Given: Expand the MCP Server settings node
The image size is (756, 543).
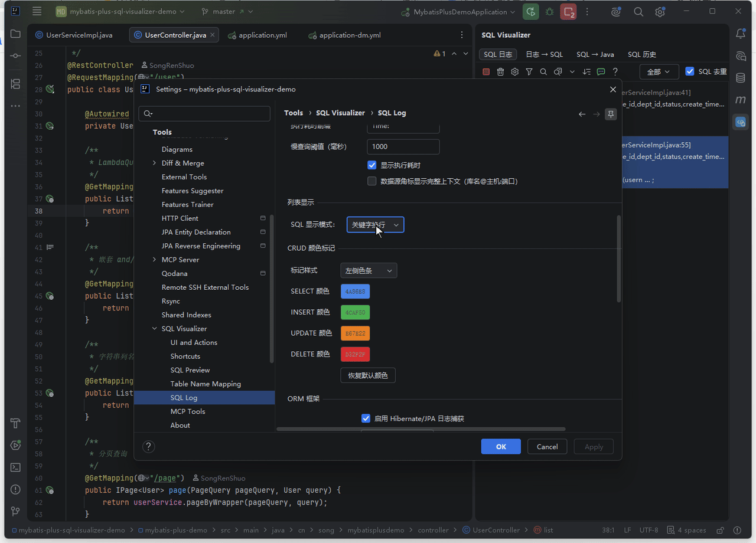Looking at the screenshot, I should (155, 260).
